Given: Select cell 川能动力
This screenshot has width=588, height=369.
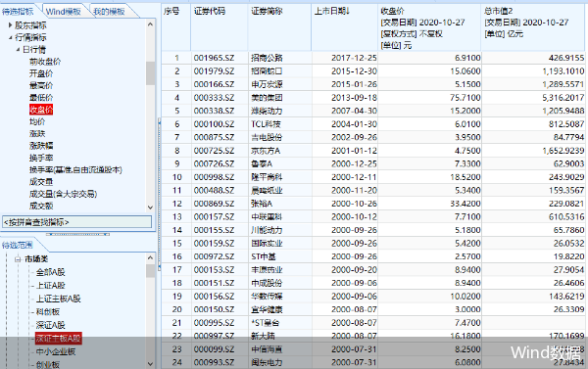Looking at the screenshot, I should [279, 230].
